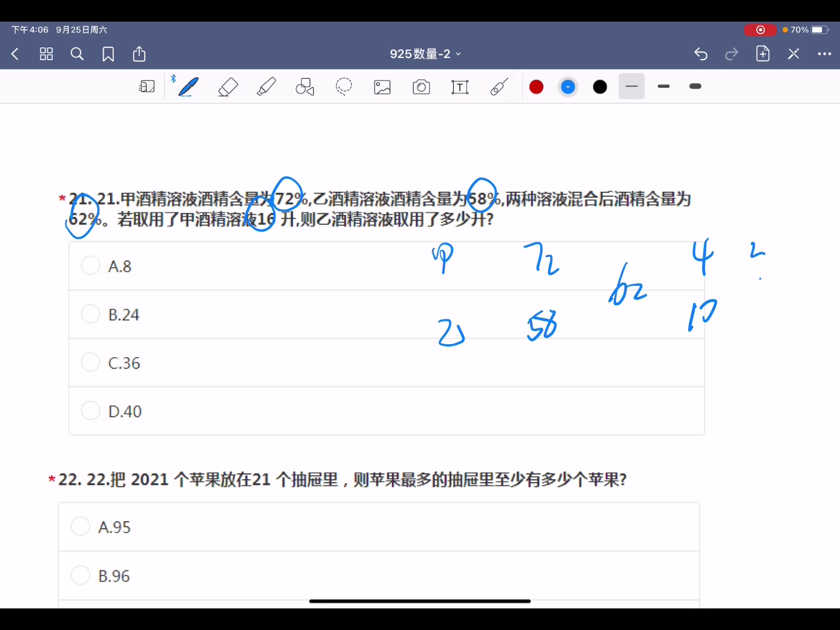Add a new page
The height and width of the screenshot is (630, 840).
(762, 54)
